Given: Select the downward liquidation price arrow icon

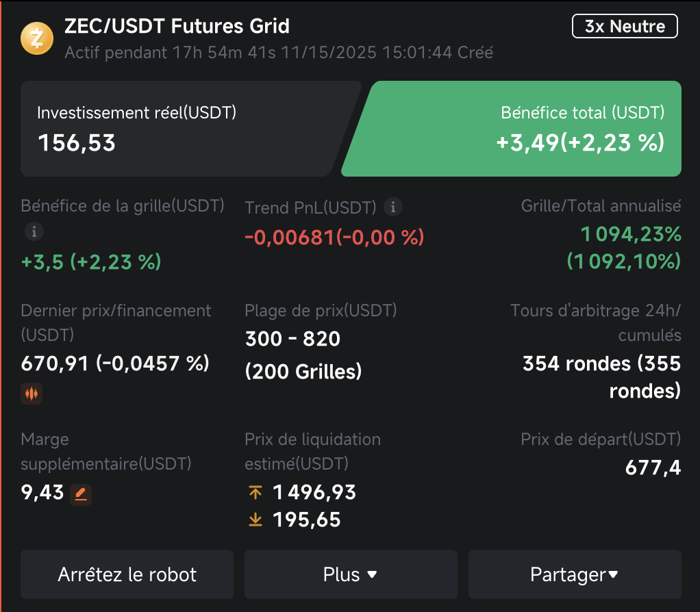Looking at the screenshot, I should (x=255, y=519).
